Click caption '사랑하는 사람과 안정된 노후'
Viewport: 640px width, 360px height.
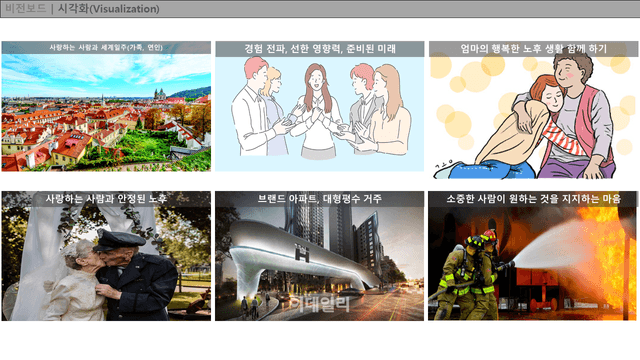click(x=106, y=199)
